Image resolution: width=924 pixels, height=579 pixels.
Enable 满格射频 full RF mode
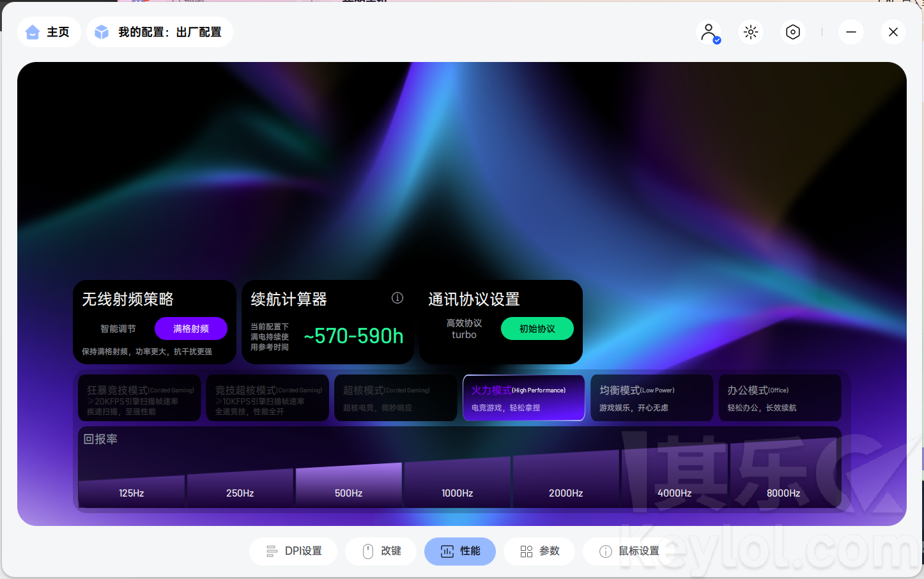(191, 328)
